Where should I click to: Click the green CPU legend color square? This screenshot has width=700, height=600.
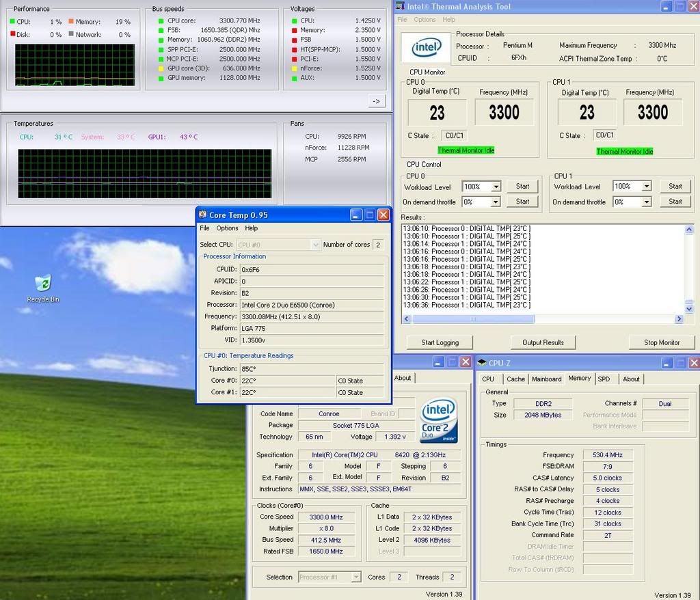[11, 21]
